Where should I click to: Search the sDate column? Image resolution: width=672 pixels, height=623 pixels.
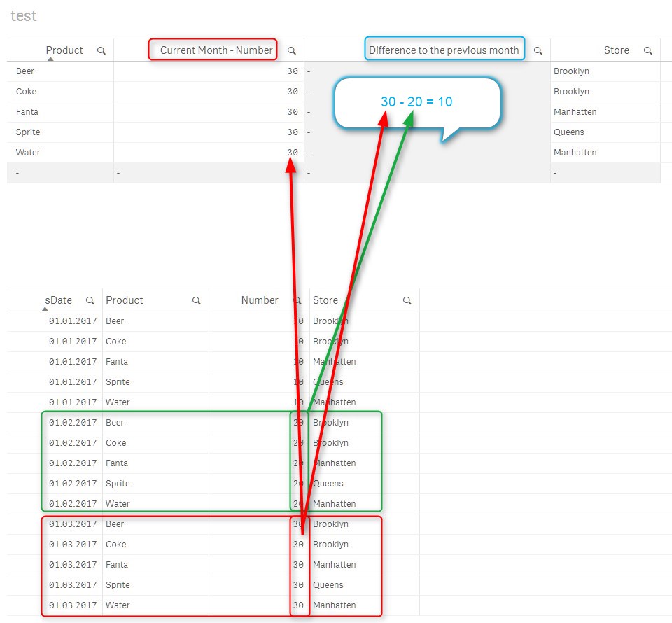coord(90,300)
